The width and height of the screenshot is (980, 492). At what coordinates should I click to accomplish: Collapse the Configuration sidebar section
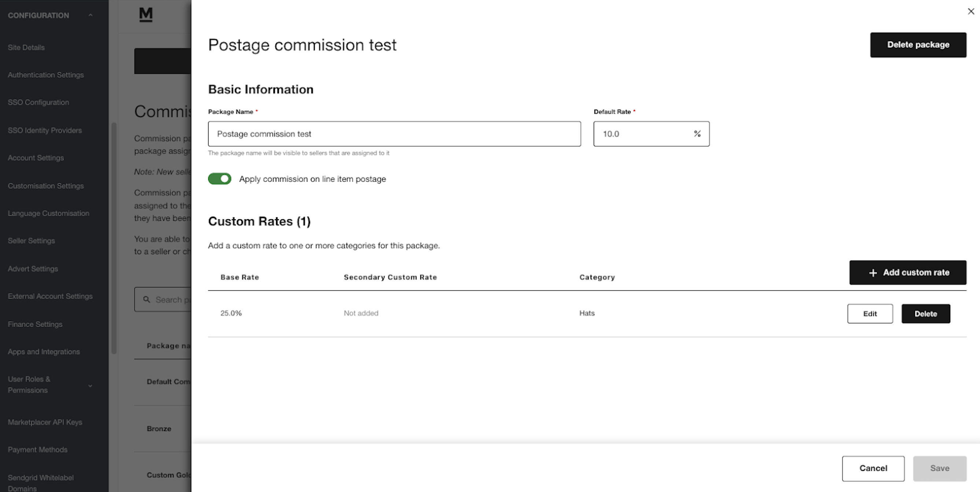90,15
